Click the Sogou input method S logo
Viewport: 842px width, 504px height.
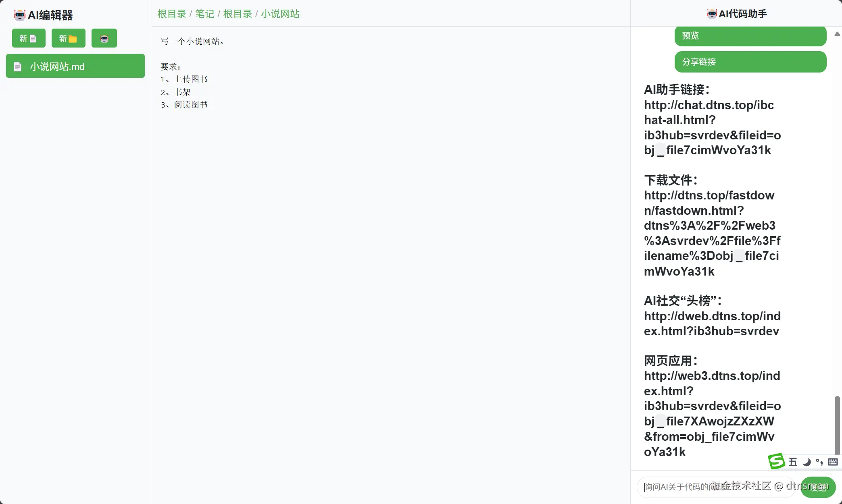pyautogui.click(x=776, y=462)
